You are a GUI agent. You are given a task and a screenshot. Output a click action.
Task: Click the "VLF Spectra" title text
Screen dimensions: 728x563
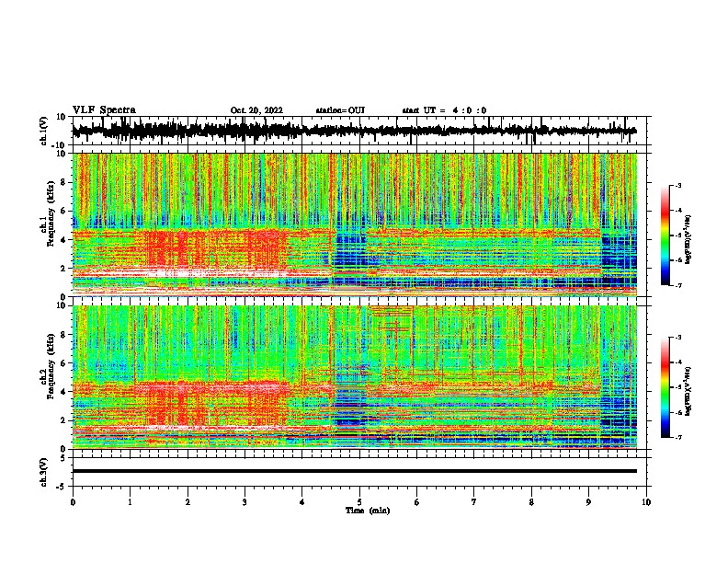click(x=104, y=110)
